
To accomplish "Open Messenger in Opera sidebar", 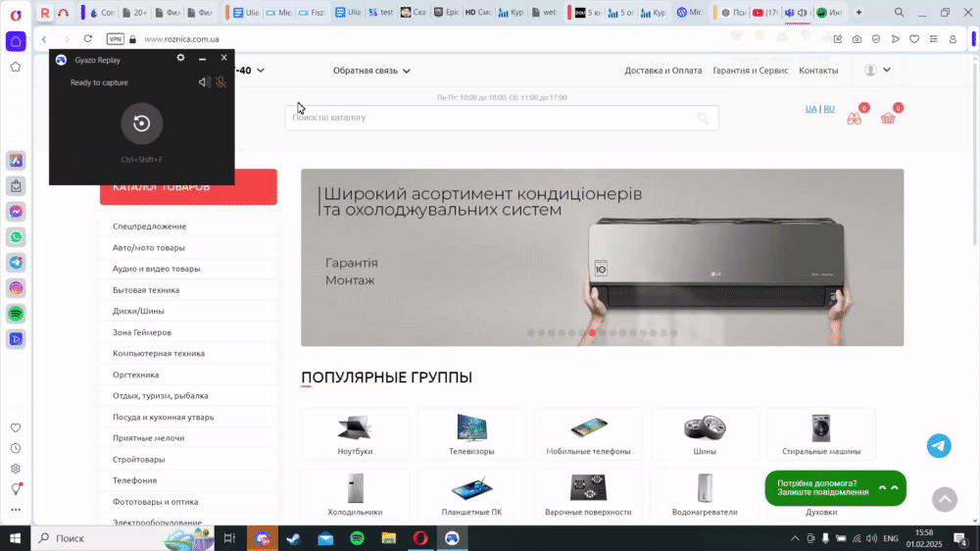I will [x=16, y=212].
